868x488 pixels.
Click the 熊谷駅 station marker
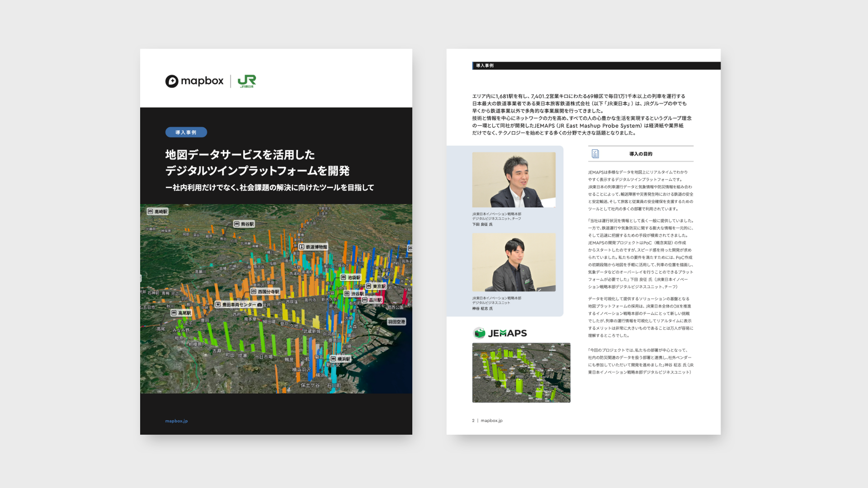point(244,224)
